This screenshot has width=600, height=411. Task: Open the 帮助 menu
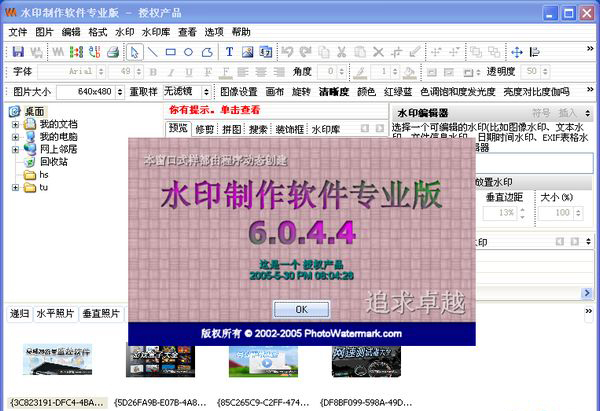coord(241,32)
